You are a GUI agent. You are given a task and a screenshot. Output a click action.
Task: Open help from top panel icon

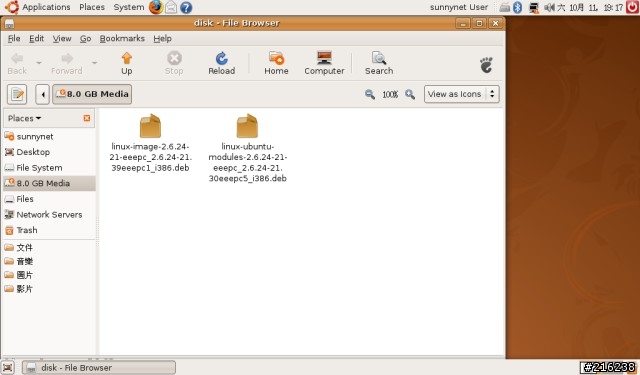click(186, 7)
